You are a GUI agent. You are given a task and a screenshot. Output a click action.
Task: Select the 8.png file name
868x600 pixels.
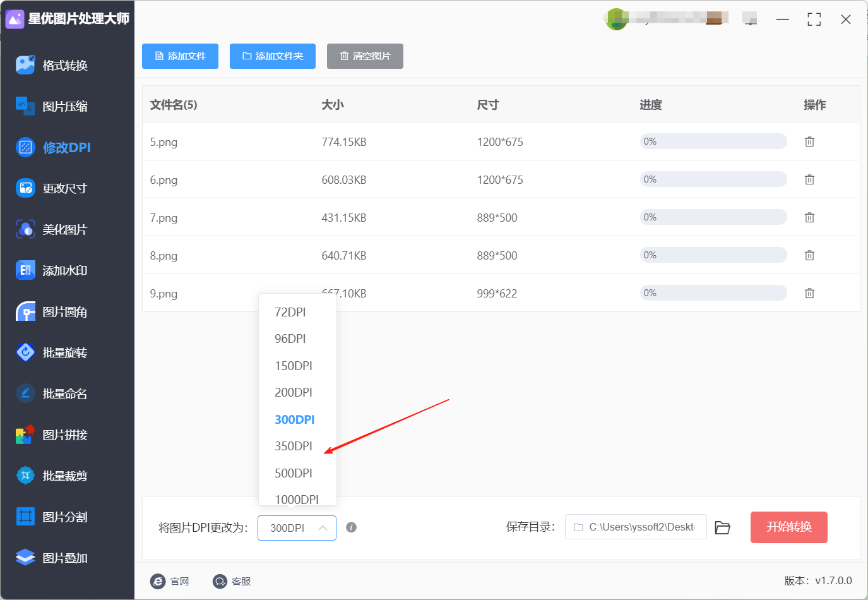[x=163, y=256]
